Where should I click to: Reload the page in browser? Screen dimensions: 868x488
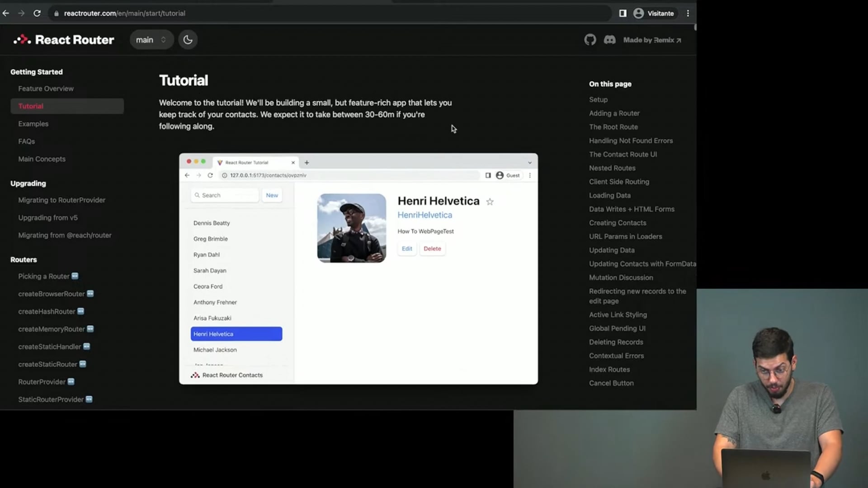point(37,13)
